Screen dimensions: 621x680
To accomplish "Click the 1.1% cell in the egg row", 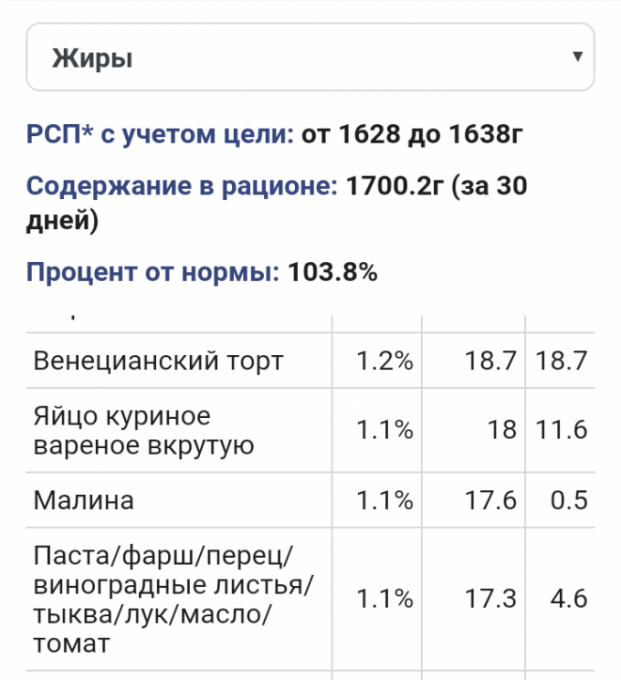I will (x=385, y=430).
